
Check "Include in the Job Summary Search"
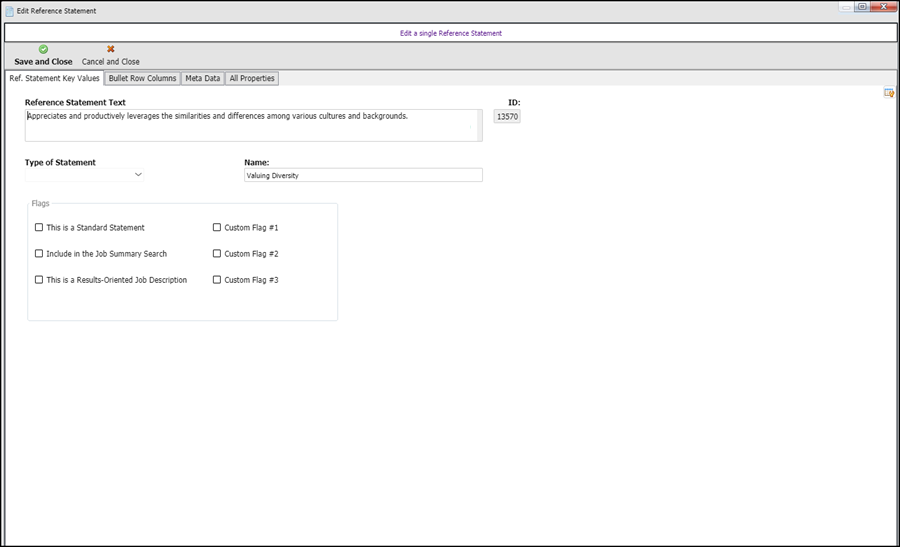tap(39, 254)
